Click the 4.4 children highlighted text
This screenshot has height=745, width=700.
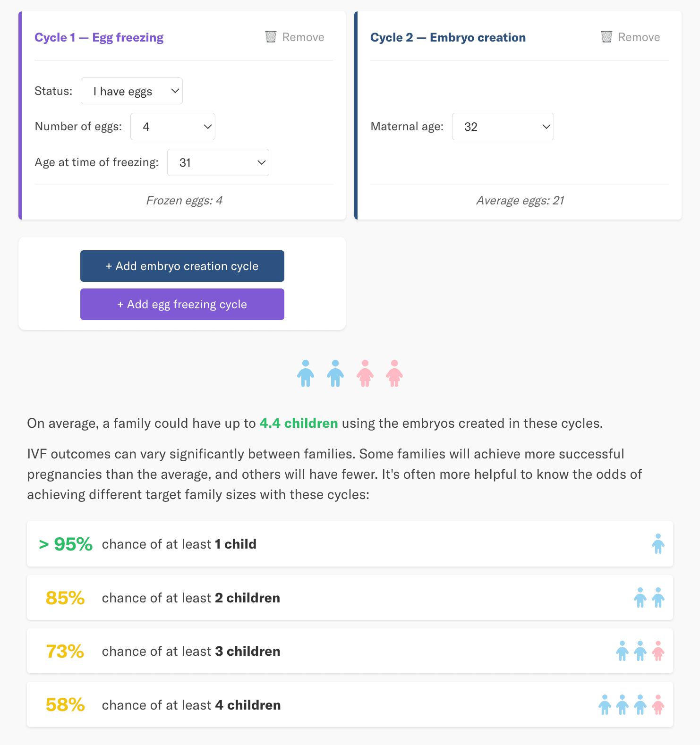pos(299,423)
